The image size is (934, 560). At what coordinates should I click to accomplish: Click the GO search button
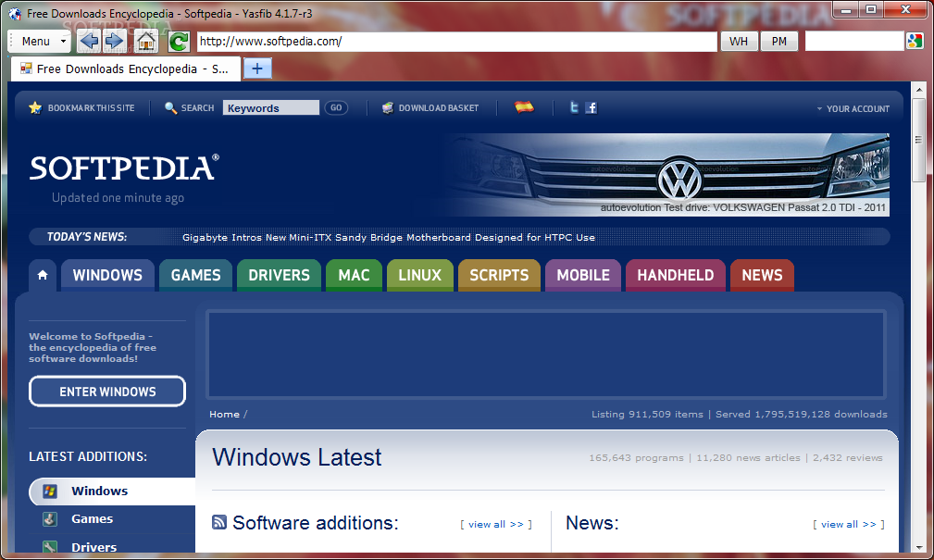pos(337,107)
